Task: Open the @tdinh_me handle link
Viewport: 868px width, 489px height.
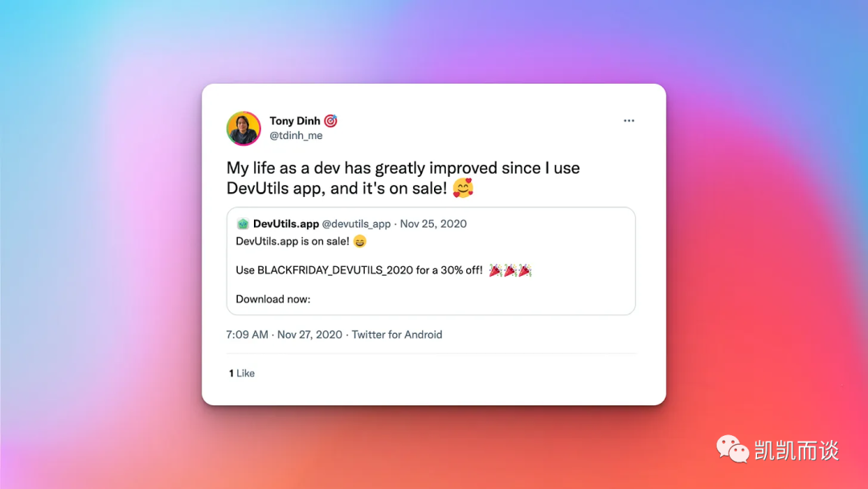Action: (x=296, y=136)
